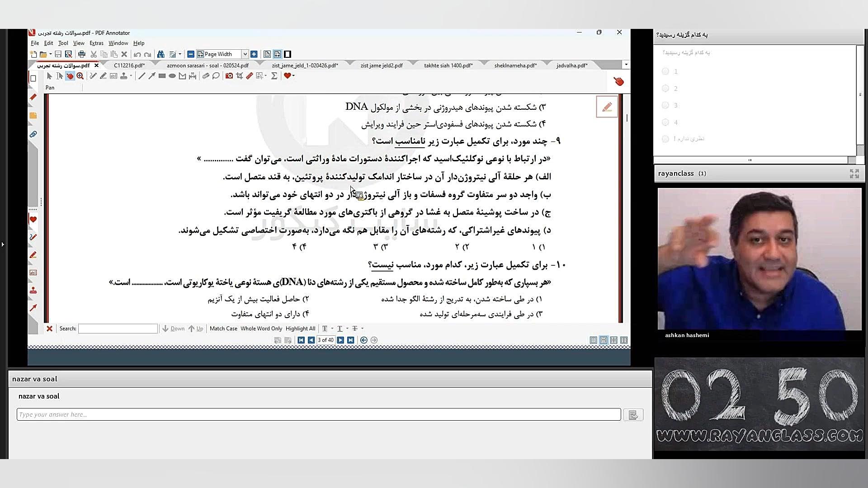Open the Page Width zoom dropdown
The image size is (868, 488).
(x=245, y=54)
